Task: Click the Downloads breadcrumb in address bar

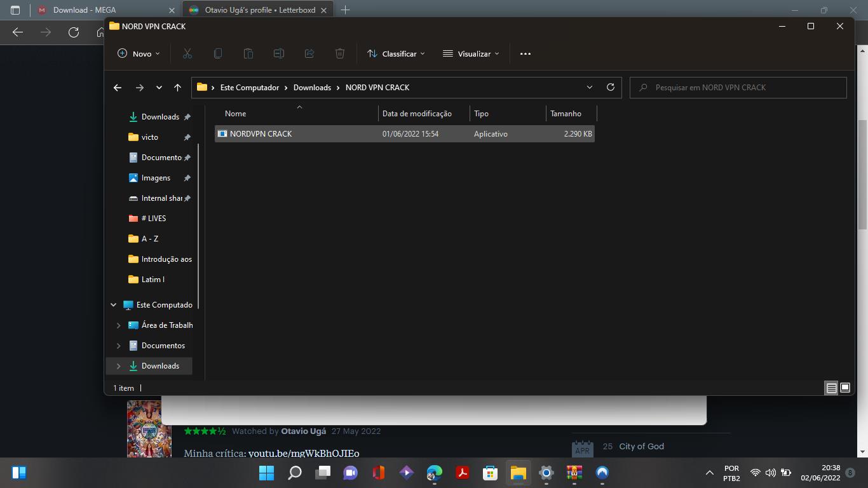Action: pyautogui.click(x=312, y=88)
